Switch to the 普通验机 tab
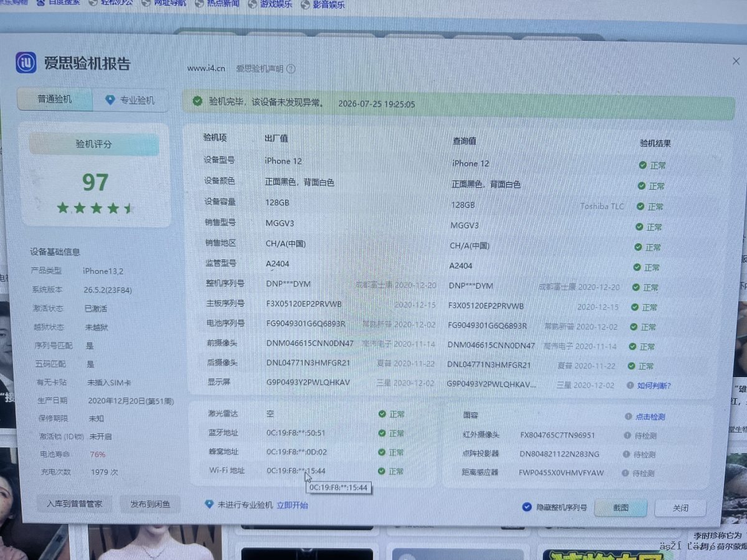 click(55, 99)
